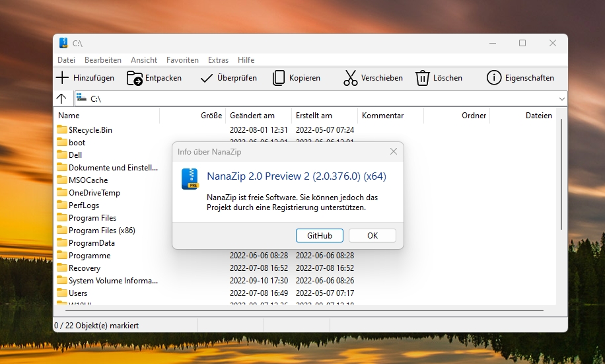This screenshot has width=605, height=364.
Task: Click the Kopieren copy icon
Action: click(x=279, y=78)
